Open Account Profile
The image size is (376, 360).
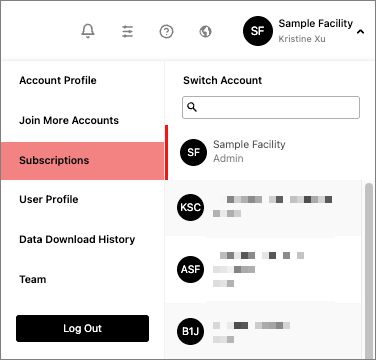pyautogui.click(x=58, y=80)
